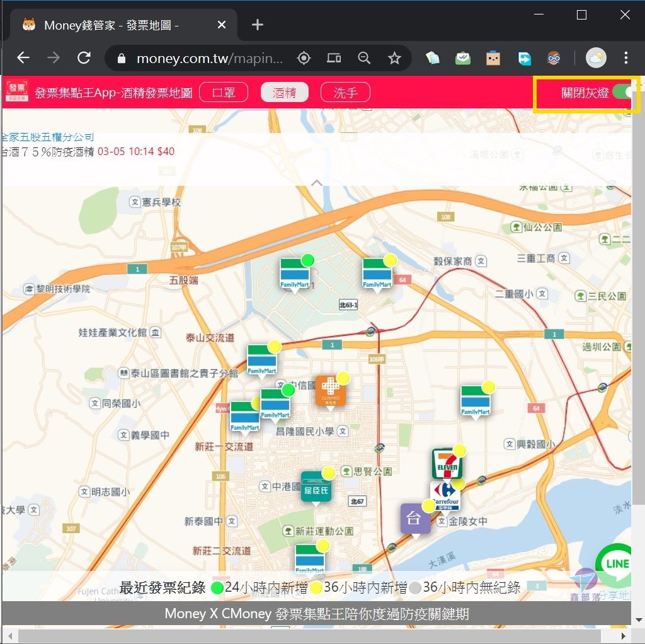Click the 三重工商 map label
Image resolution: width=645 pixels, height=644 pixels.
(543, 258)
